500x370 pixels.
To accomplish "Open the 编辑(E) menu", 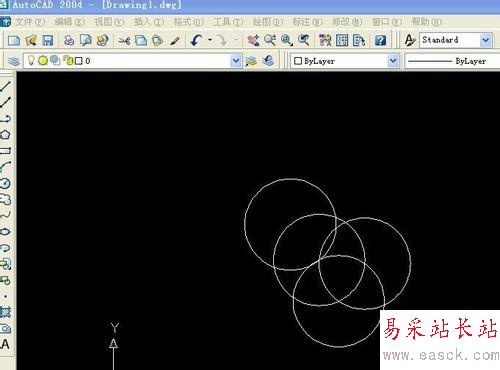I will pyautogui.click(x=70, y=22).
